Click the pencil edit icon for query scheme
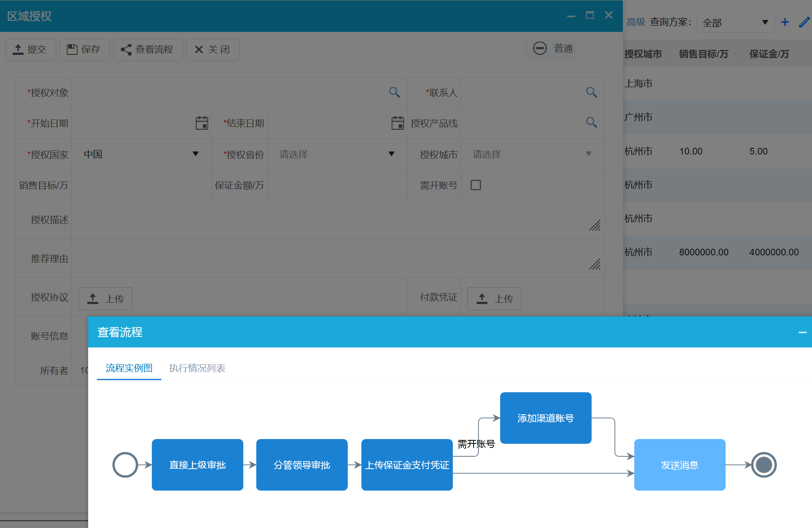Viewport: 812px width, 528px height. pos(804,22)
